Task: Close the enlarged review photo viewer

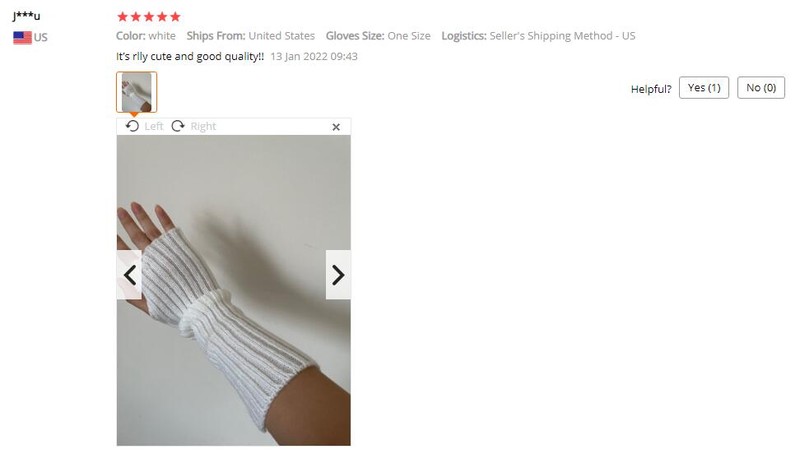Action: coord(336,127)
